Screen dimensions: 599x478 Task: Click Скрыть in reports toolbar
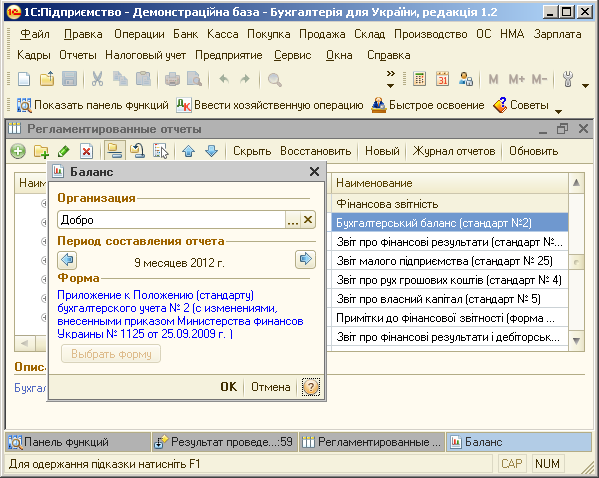click(x=252, y=151)
